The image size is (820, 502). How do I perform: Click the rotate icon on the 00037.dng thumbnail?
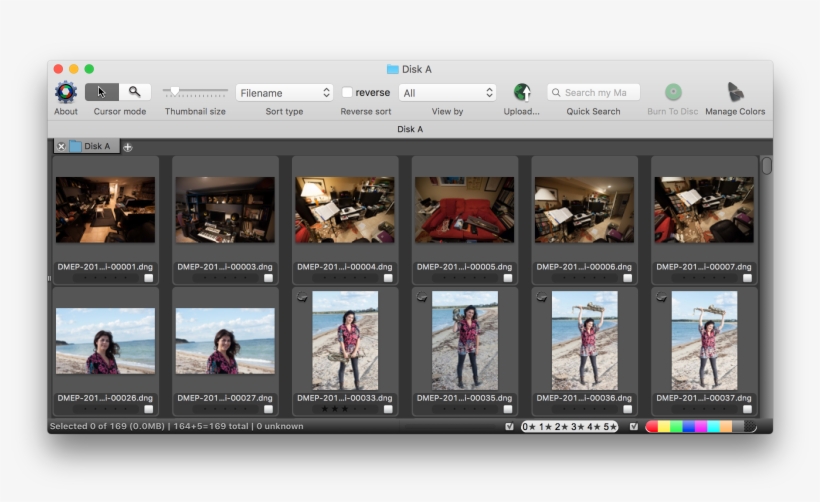662,298
